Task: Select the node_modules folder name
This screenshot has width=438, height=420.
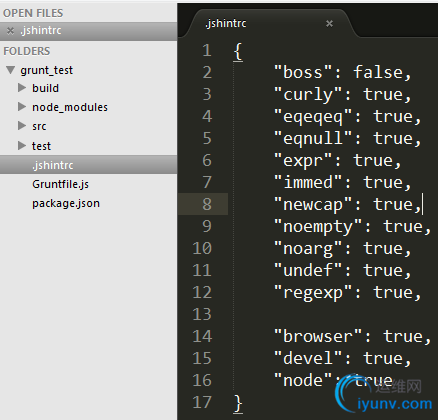Action: click(x=70, y=107)
